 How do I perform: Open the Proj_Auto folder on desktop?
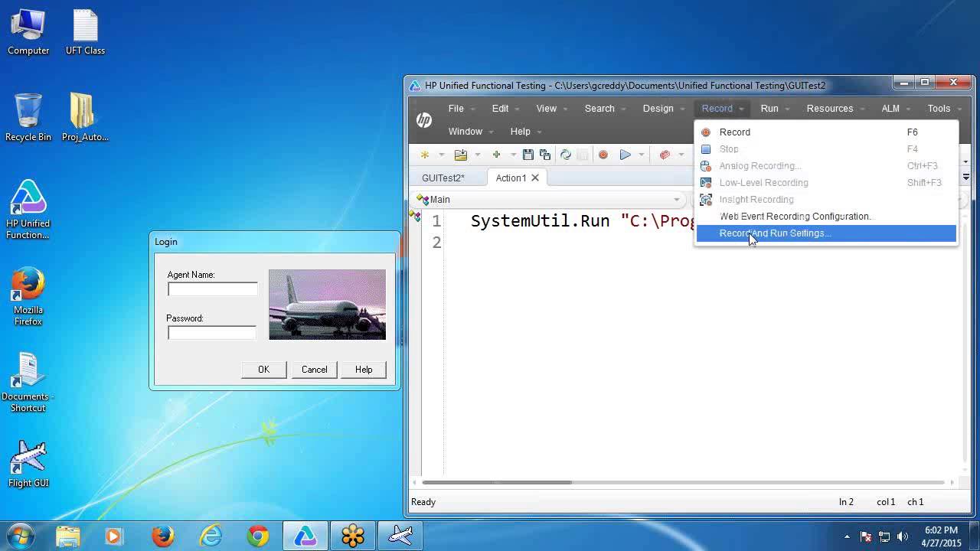click(85, 118)
